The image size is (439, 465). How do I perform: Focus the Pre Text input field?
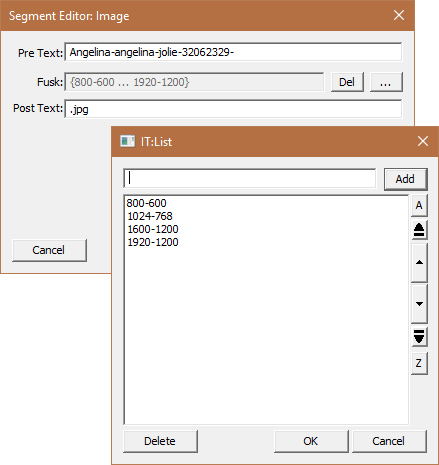pos(233,52)
